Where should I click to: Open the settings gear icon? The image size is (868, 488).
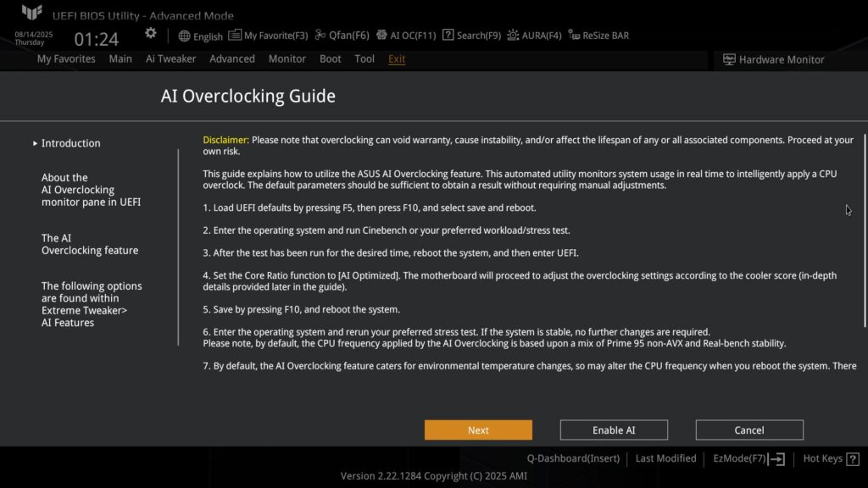(151, 33)
